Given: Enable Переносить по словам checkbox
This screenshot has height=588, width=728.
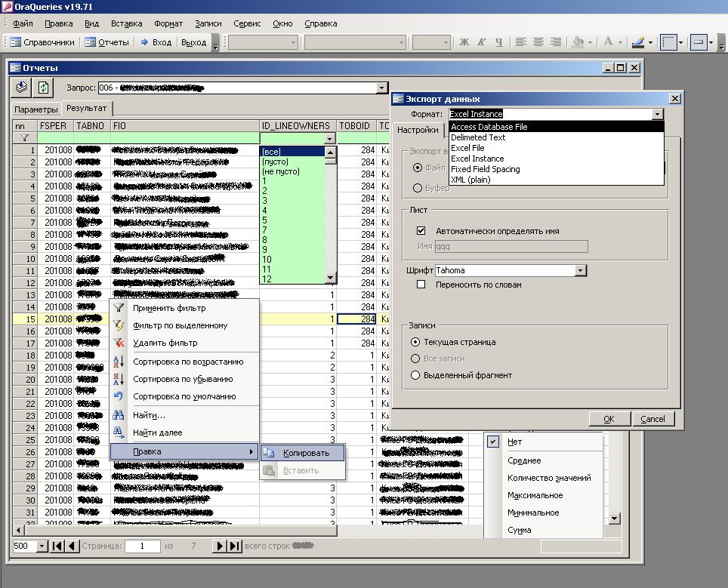Looking at the screenshot, I should point(421,285).
